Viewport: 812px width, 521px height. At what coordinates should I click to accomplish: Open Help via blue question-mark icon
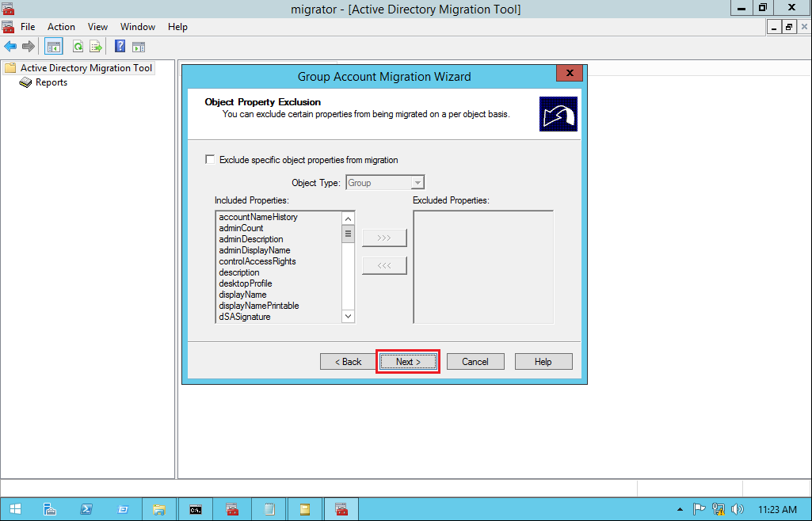[x=120, y=46]
